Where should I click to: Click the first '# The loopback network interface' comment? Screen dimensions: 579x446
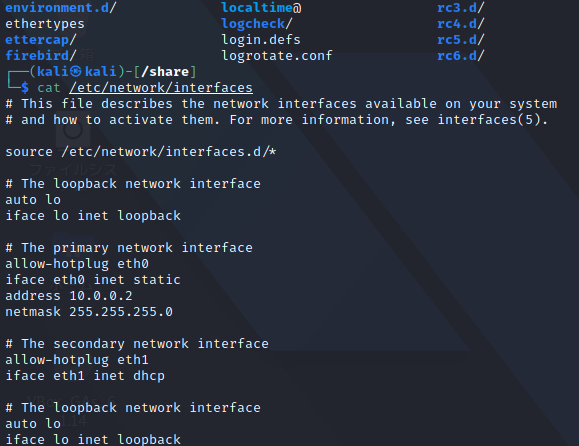click(133, 183)
